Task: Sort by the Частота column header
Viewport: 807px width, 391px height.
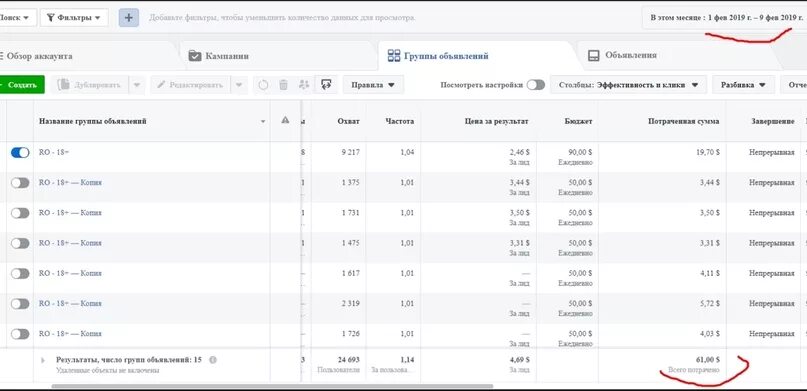Action: [399, 121]
